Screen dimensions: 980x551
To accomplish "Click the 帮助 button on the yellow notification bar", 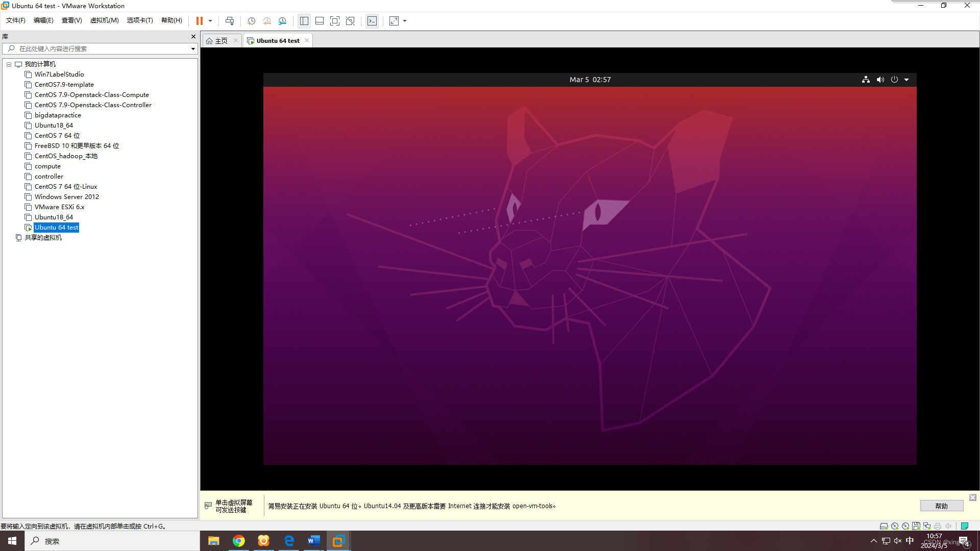I will coord(941,506).
